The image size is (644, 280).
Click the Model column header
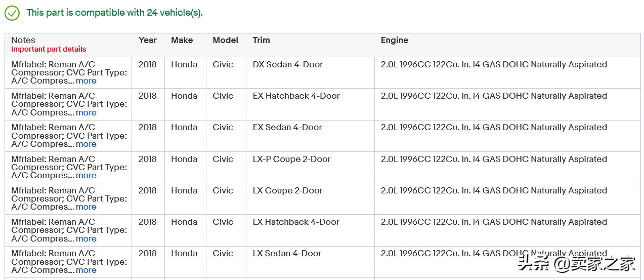coord(225,40)
